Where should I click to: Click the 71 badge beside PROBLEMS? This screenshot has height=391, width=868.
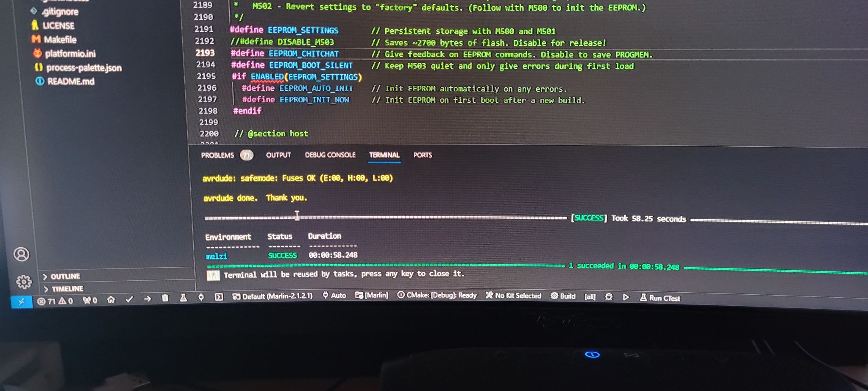pyautogui.click(x=247, y=155)
